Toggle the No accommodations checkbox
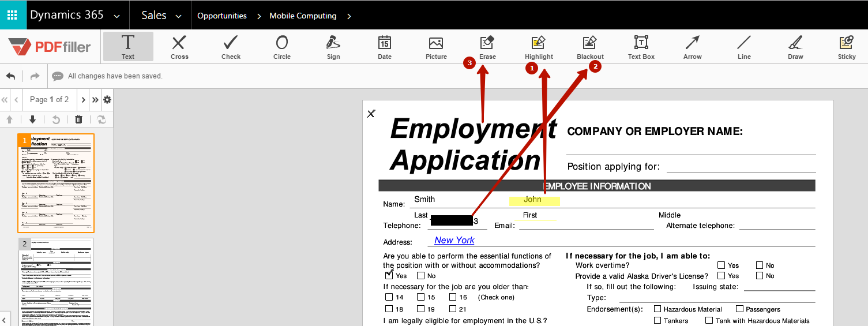The height and width of the screenshot is (326, 868). pos(421,275)
